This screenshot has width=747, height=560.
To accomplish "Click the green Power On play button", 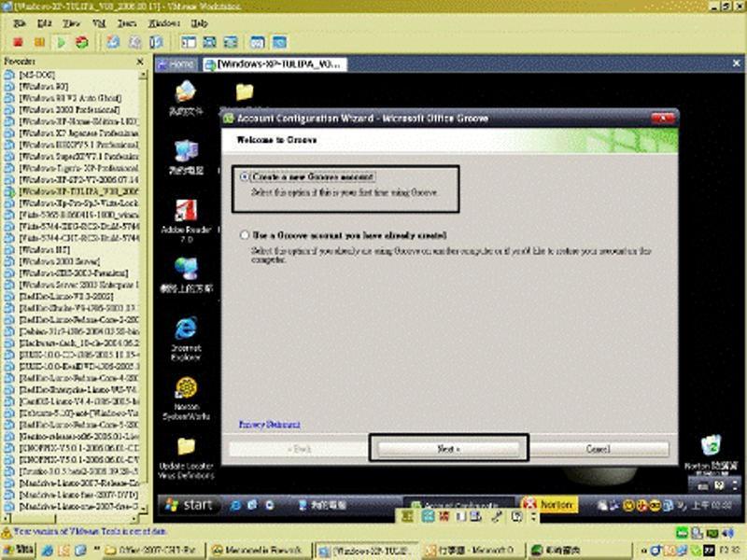I will click(x=61, y=42).
